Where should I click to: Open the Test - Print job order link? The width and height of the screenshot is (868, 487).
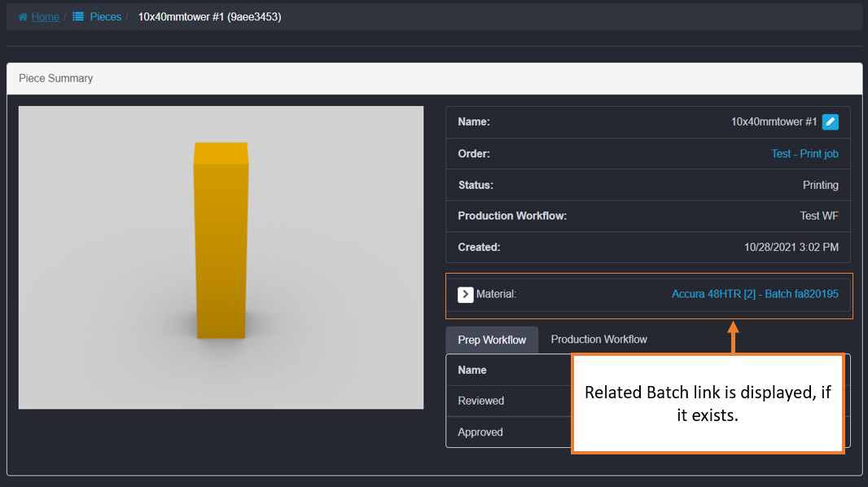[804, 153]
